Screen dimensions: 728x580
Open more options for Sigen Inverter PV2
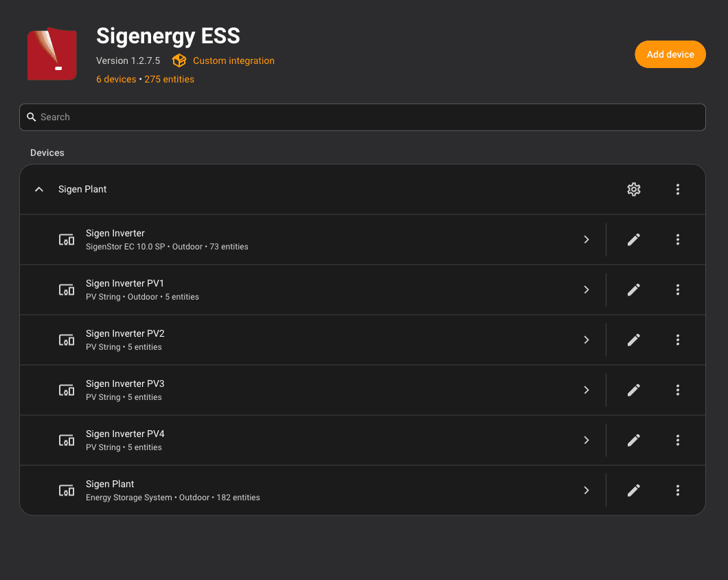pos(677,339)
